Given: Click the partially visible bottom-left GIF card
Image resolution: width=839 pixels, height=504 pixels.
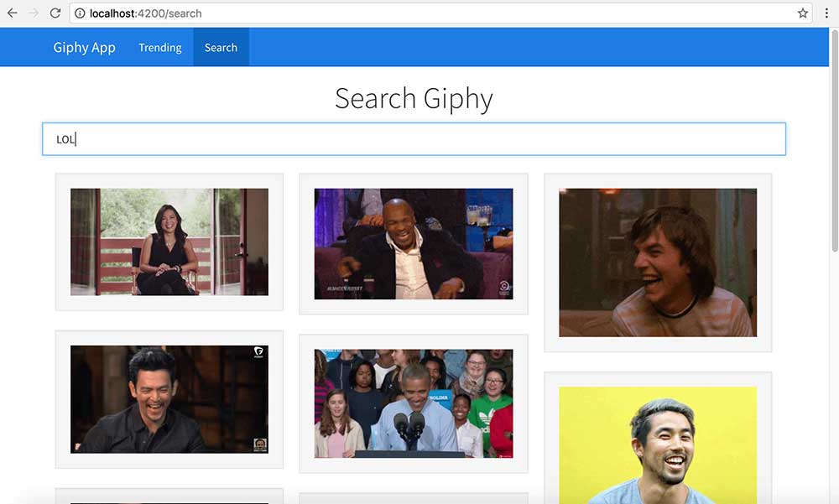Looking at the screenshot, I should click(x=169, y=496).
